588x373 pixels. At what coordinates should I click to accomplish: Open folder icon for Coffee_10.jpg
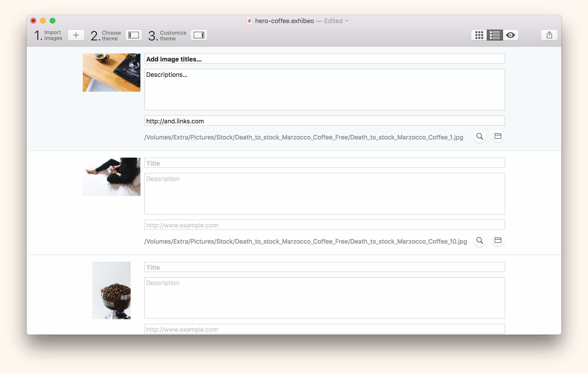tap(498, 240)
